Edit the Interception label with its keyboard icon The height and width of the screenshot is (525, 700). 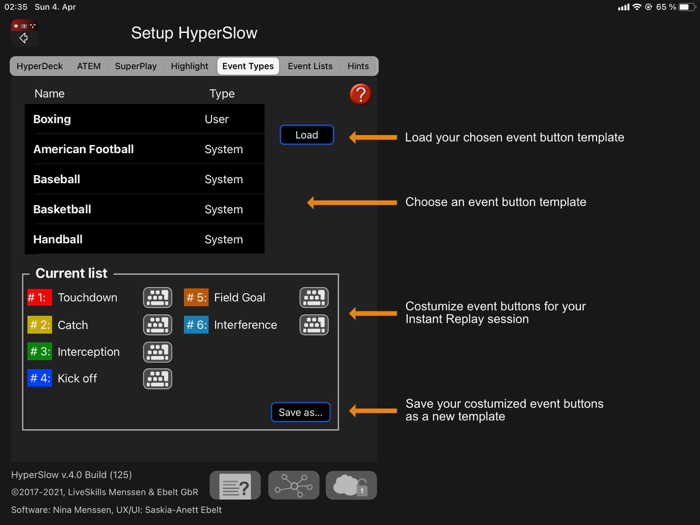(158, 352)
